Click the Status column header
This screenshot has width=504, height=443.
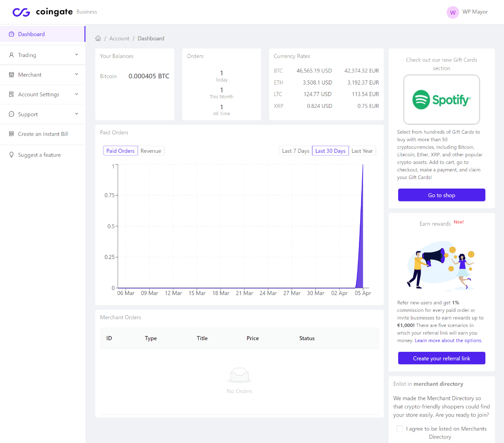(307, 338)
